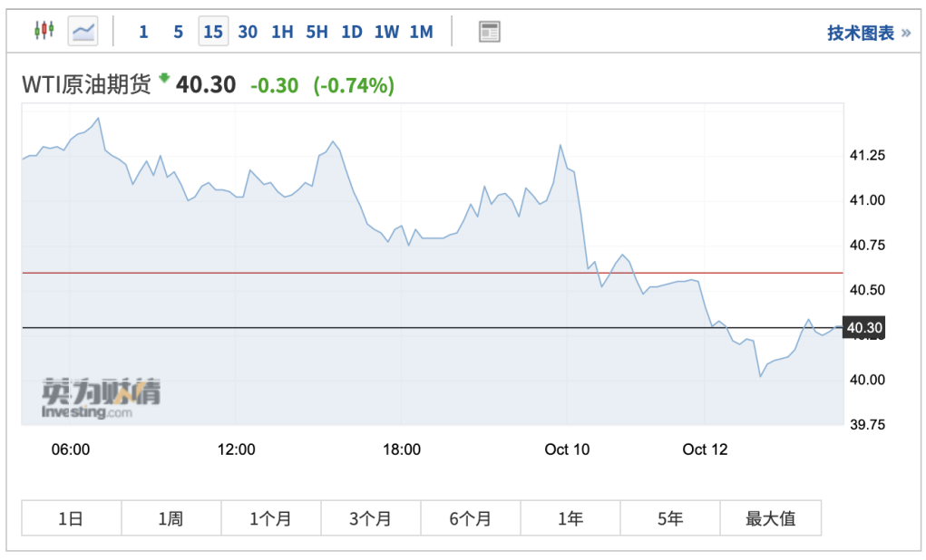This screenshot has width=926, height=560.
Task: Show the 1个月 time range
Action: pyautogui.click(x=270, y=519)
